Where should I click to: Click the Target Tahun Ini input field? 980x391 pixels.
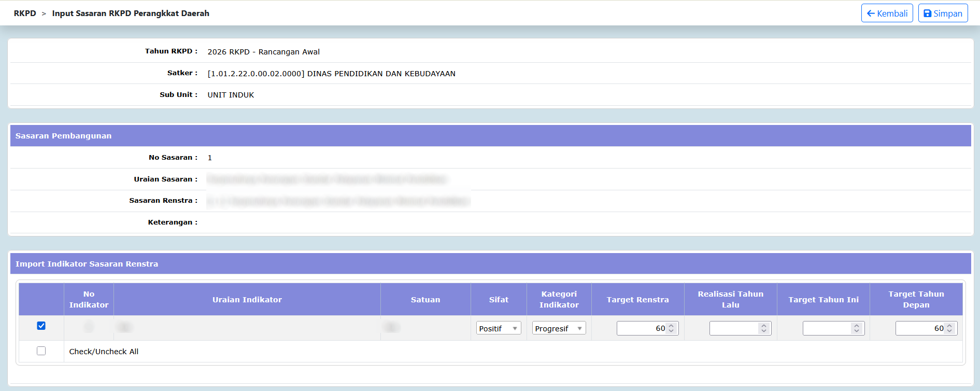[827, 328]
